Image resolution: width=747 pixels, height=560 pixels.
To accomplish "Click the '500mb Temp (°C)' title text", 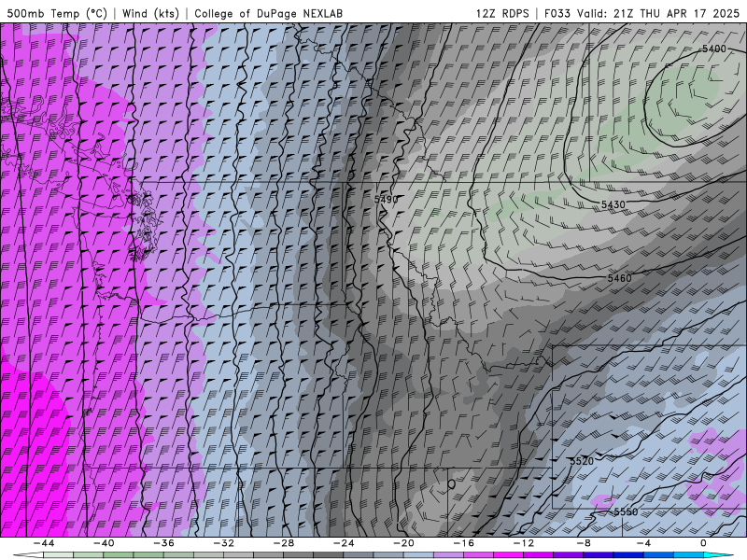I will tap(57, 13).
